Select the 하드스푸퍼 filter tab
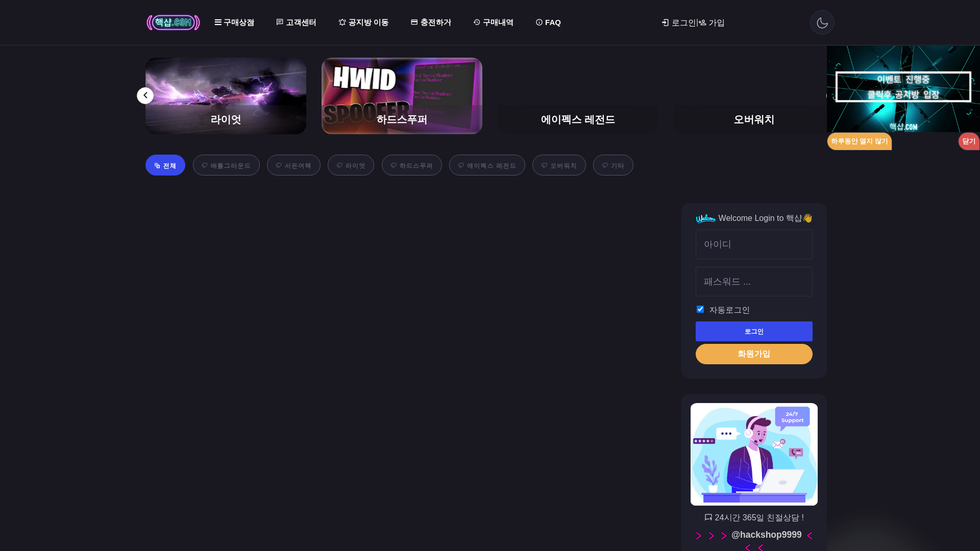Image resolution: width=980 pixels, height=551 pixels. [411, 165]
